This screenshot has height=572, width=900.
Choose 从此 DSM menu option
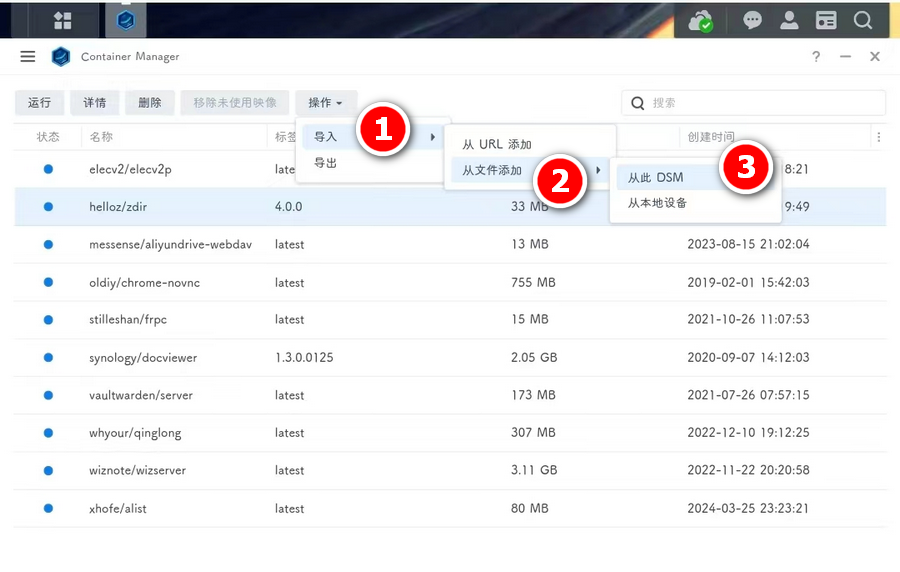655,177
